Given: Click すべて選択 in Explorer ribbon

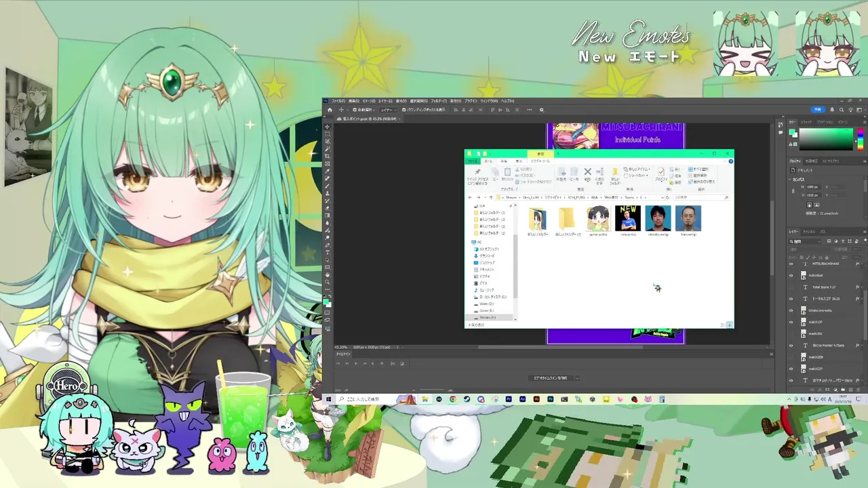Looking at the screenshot, I should point(698,169).
